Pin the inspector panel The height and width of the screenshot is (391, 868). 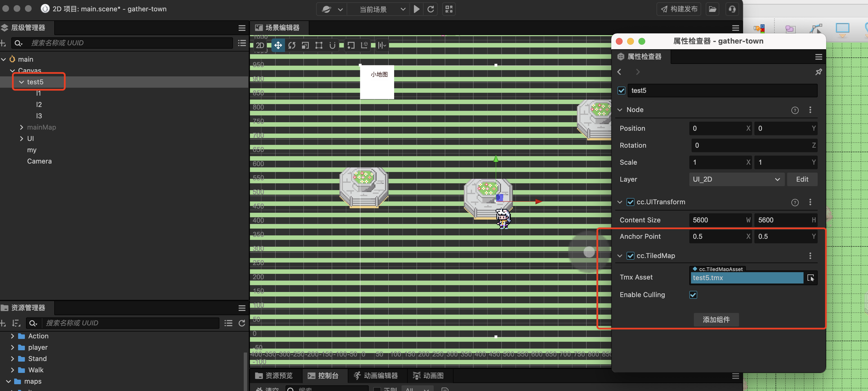[819, 72]
